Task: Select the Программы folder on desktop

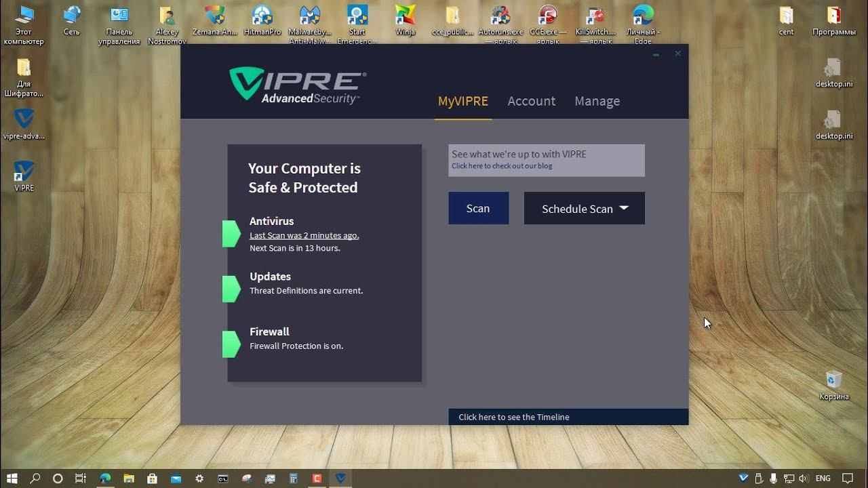Action: 834,20
